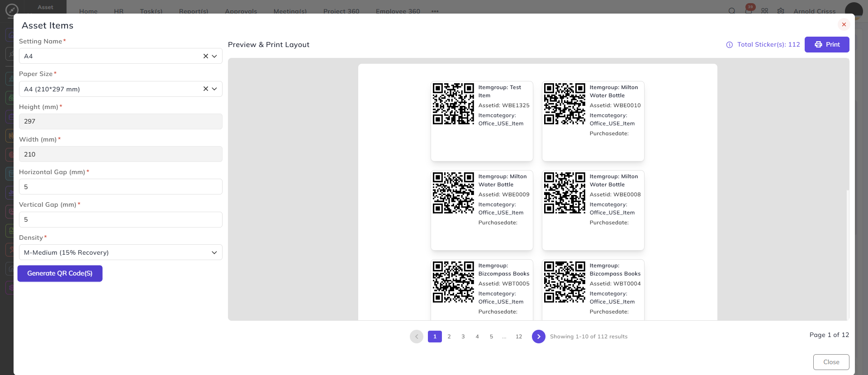Click the app logo at top left

coord(12,9)
